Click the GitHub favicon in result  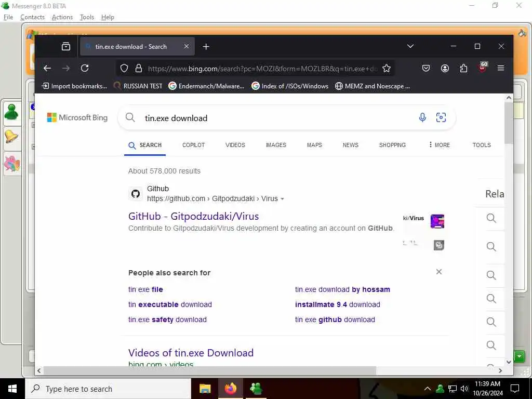click(136, 194)
